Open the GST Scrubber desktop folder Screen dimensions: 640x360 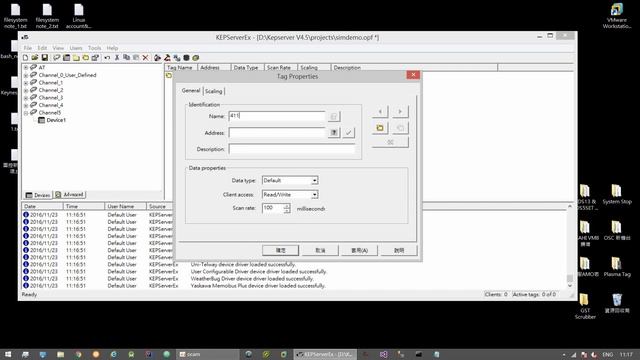[x=585, y=306]
